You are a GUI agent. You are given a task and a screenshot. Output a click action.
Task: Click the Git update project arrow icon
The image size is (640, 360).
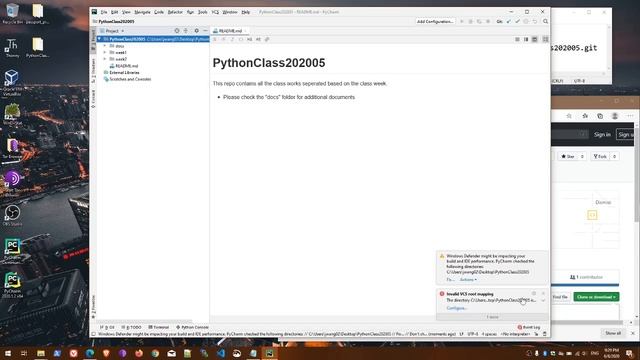pos(509,21)
